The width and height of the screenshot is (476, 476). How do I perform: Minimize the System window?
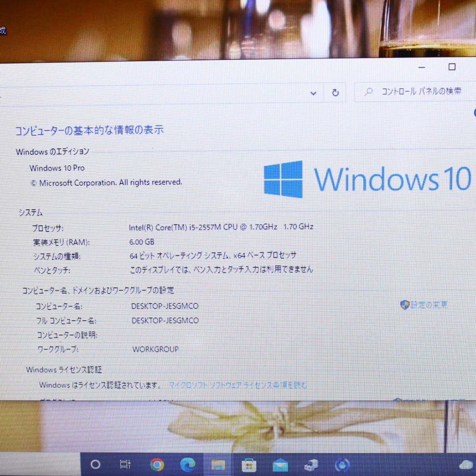(x=422, y=67)
